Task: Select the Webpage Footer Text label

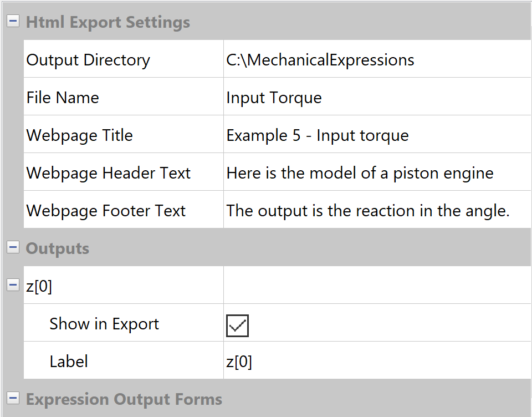Action: (106, 211)
